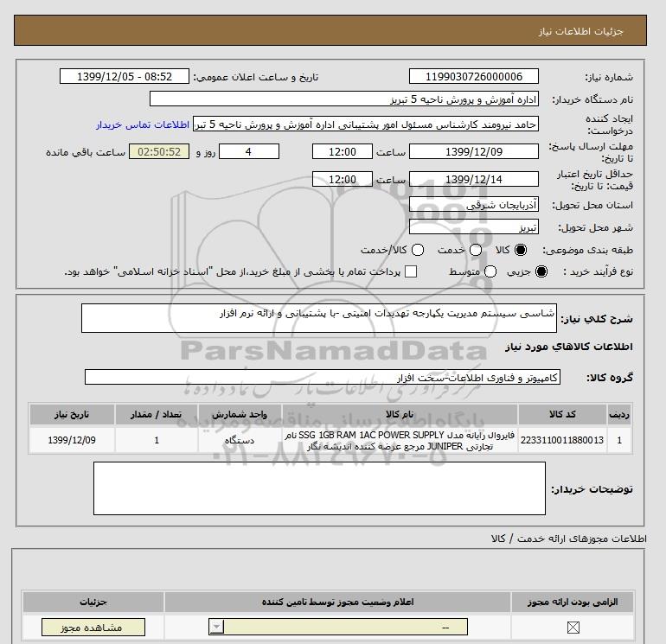Click JUNIPER firewall product name cell

[400, 440]
